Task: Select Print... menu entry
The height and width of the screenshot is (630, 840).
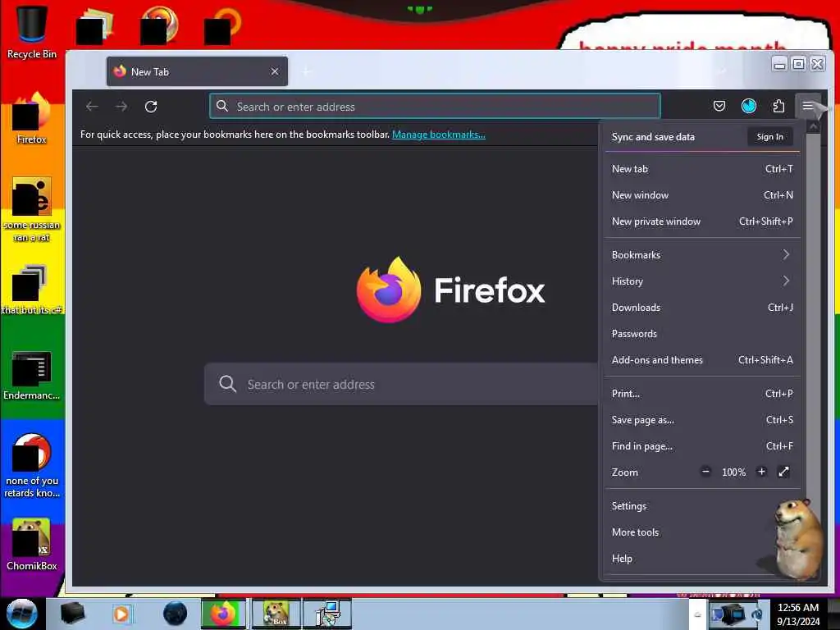Action: click(x=702, y=394)
